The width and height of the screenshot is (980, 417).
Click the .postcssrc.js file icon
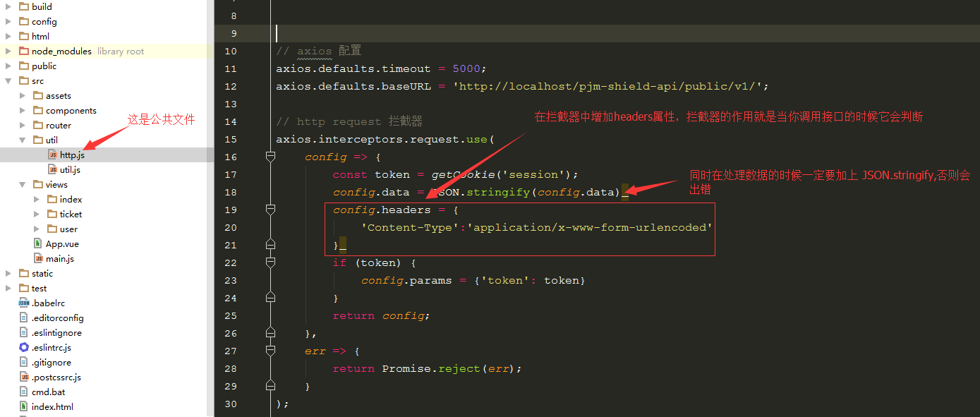23,377
